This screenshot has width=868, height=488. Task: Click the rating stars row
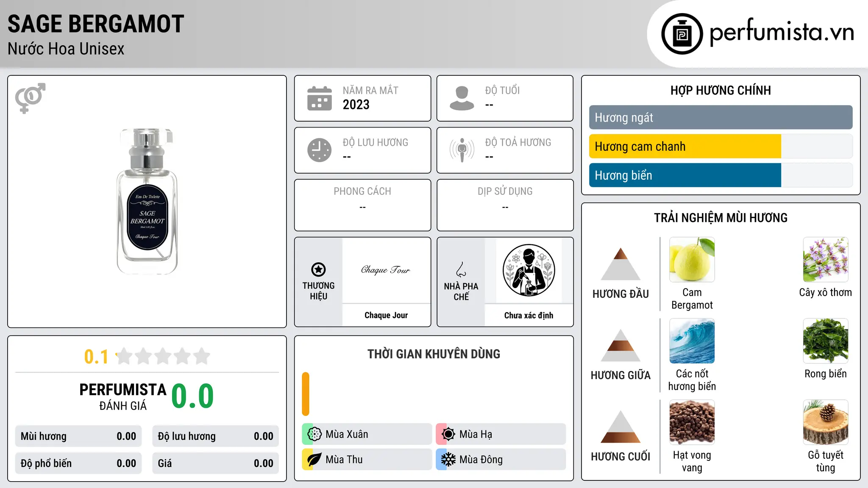pos(163,356)
